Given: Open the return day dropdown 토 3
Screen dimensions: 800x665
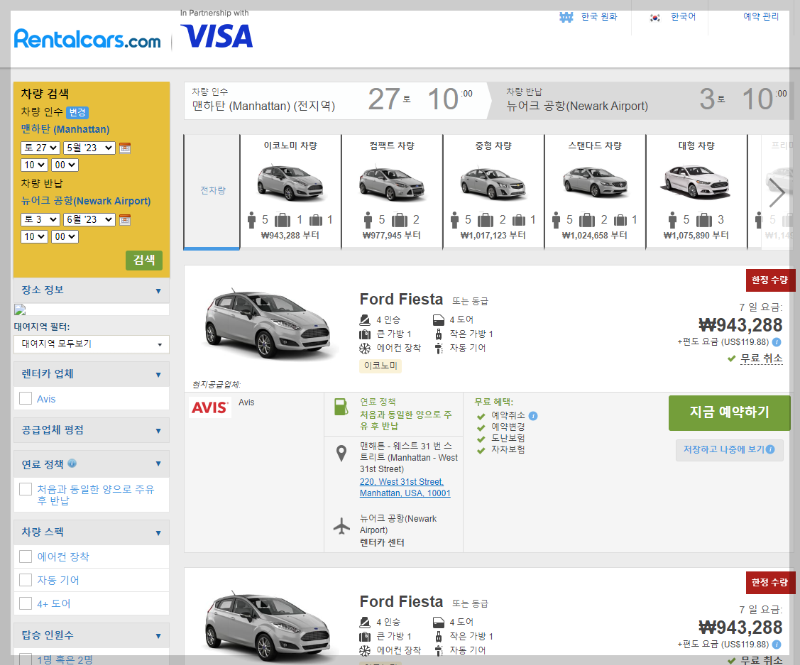Looking at the screenshot, I should 40,220.
